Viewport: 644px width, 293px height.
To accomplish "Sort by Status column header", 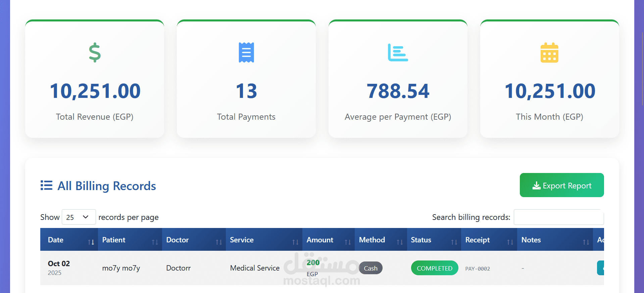I will [x=434, y=240].
